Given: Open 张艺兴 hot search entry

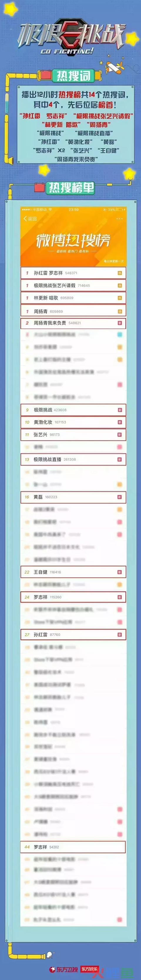Looking at the screenshot, I should tap(73, 434).
